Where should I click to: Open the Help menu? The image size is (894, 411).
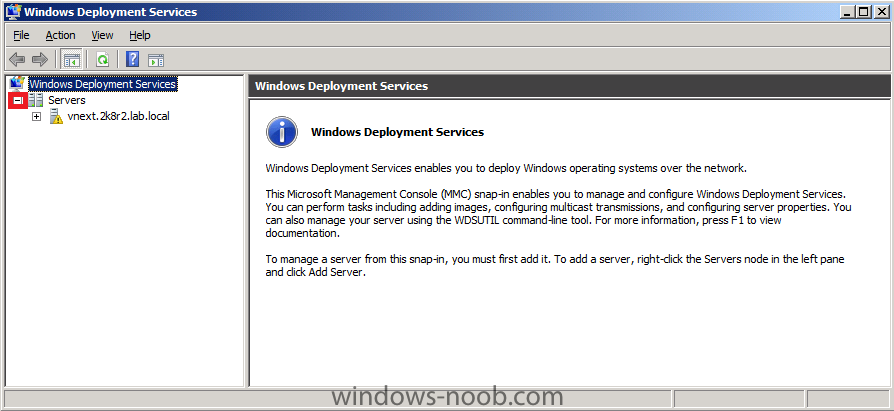click(x=140, y=35)
